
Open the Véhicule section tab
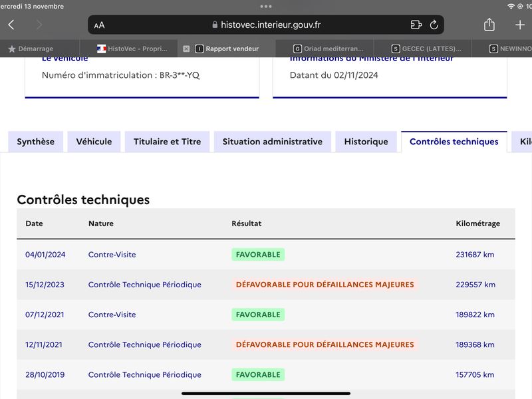click(94, 142)
